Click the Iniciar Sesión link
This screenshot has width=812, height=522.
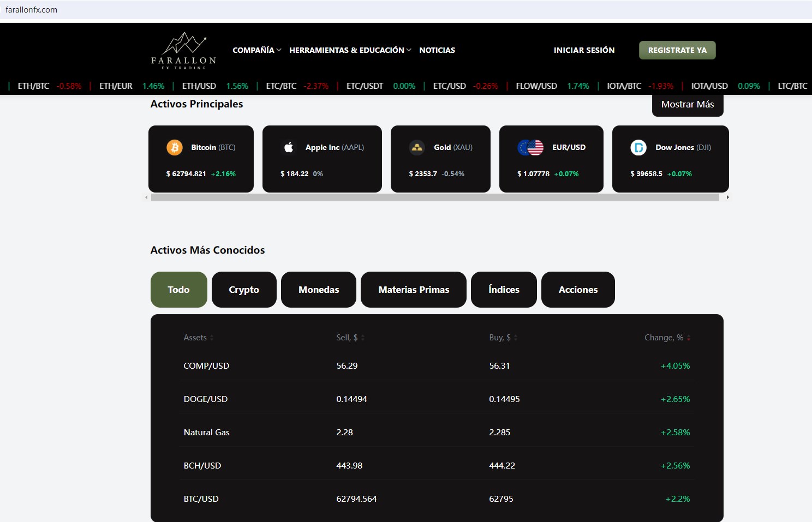(x=584, y=50)
